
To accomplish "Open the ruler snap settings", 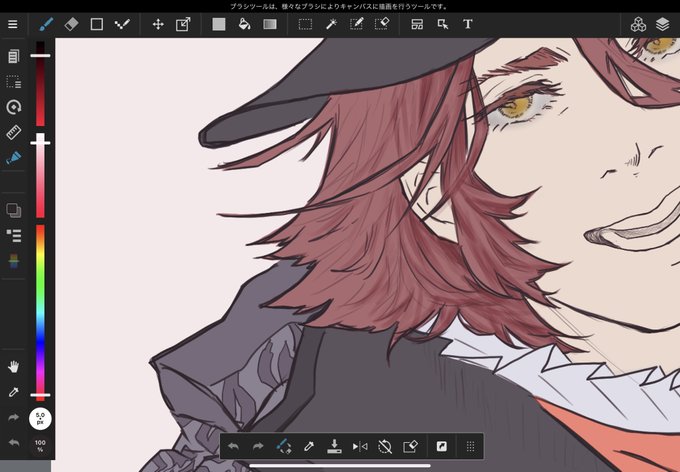I will coord(13,132).
